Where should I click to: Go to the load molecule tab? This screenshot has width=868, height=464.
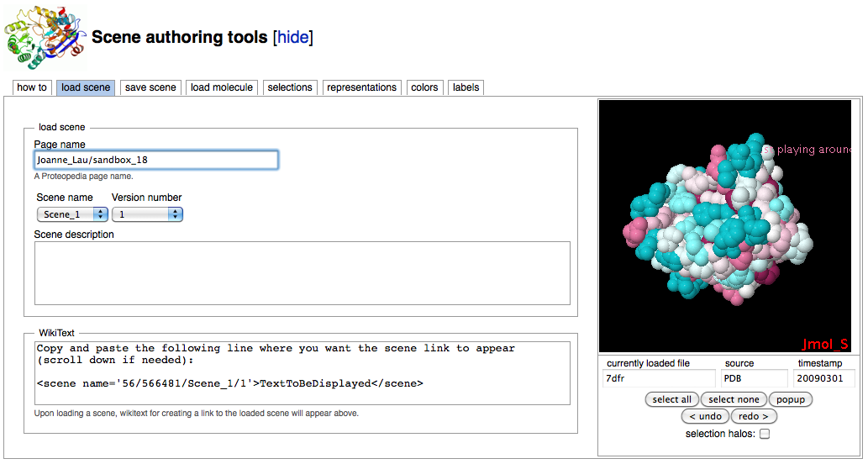click(222, 87)
